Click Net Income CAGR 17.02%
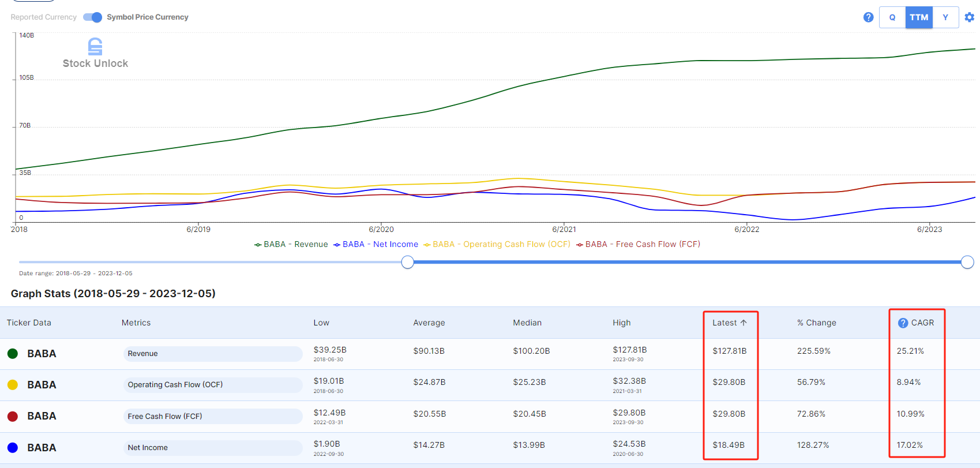The height and width of the screenshot is (468, 980). pyautogui.click(x=910, y=445)
